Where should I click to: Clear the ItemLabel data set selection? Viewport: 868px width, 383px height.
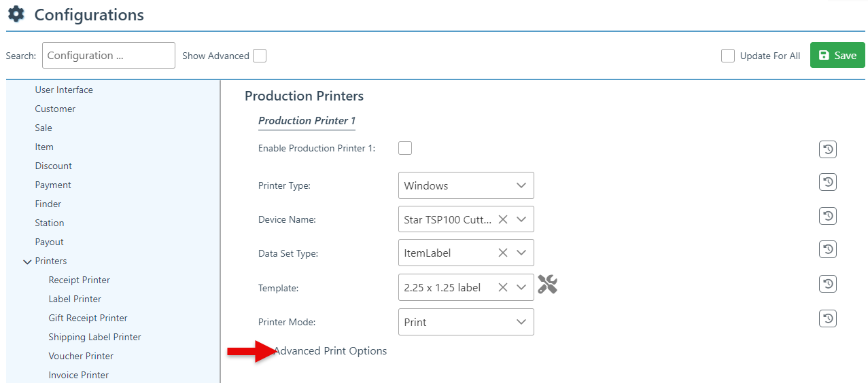[x=503, y=253]
